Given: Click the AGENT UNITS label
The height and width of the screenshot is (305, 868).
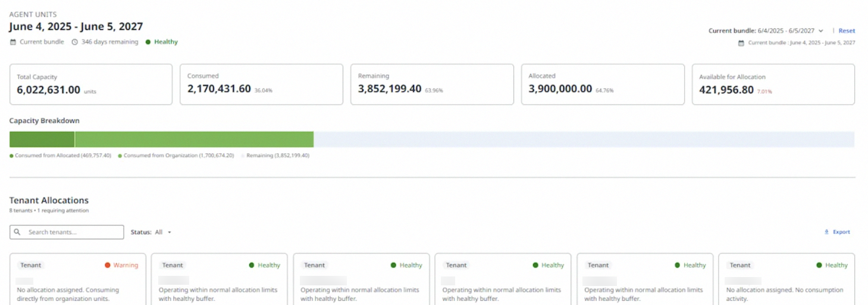Looking at the screenshot, I should point(33,14).
